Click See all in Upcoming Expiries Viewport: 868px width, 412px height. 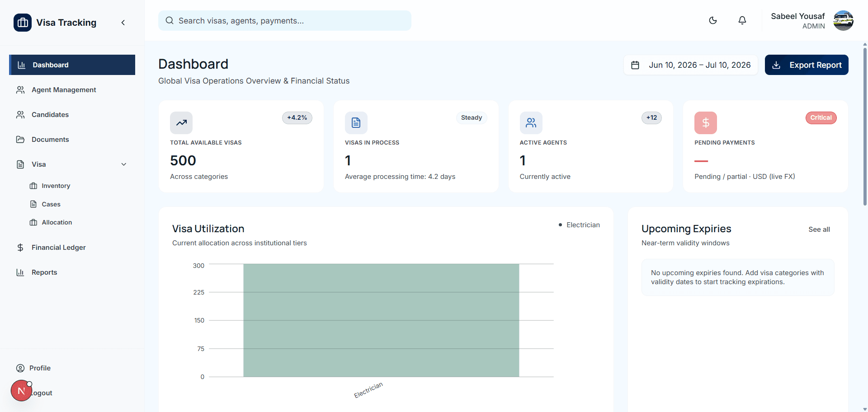819,229
